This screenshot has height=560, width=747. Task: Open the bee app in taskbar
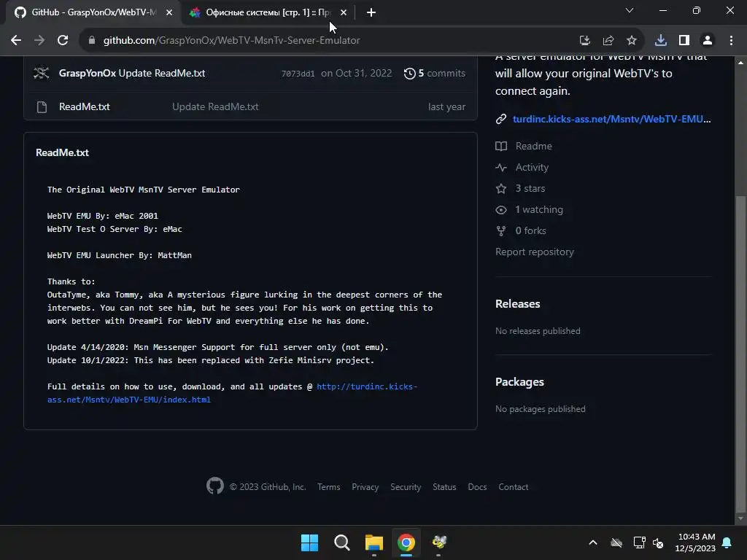click(438, 542)
